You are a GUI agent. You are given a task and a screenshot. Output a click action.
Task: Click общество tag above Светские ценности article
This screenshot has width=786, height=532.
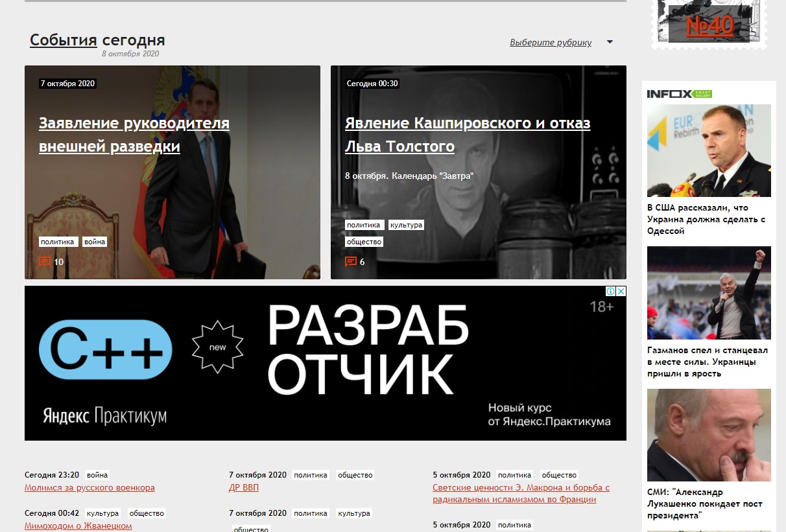[559, 475]
